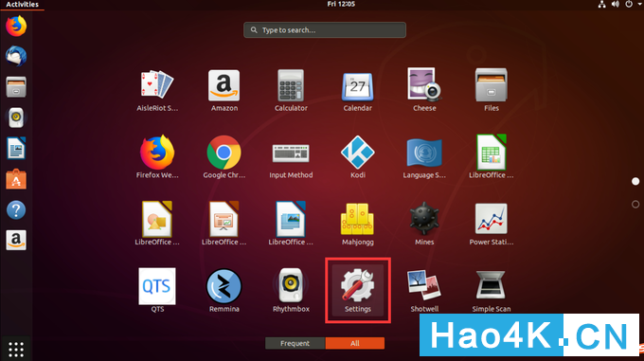The width and height of the screenshot is (644, 361).
Task: Launch Rhythmbox from the app grid
Action: point(291,291)
